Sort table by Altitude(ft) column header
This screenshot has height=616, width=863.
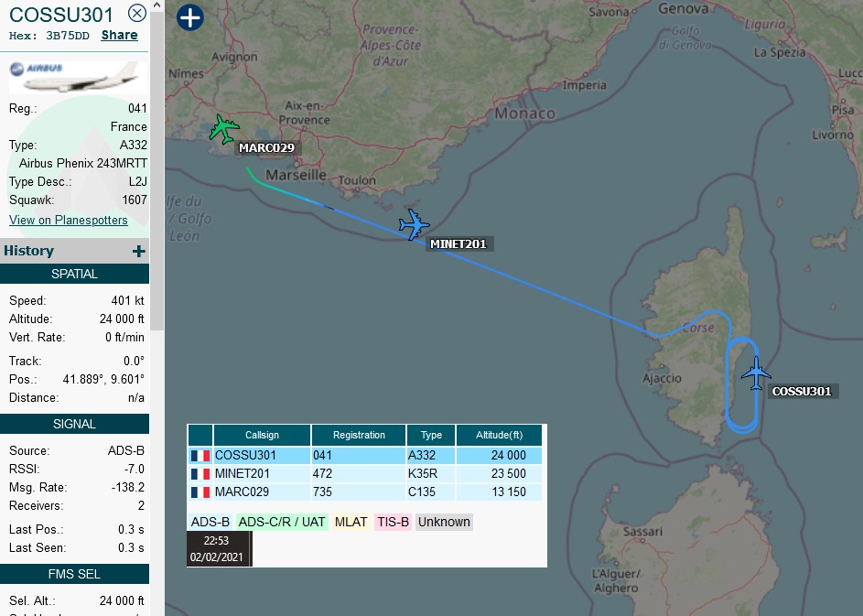500,435
